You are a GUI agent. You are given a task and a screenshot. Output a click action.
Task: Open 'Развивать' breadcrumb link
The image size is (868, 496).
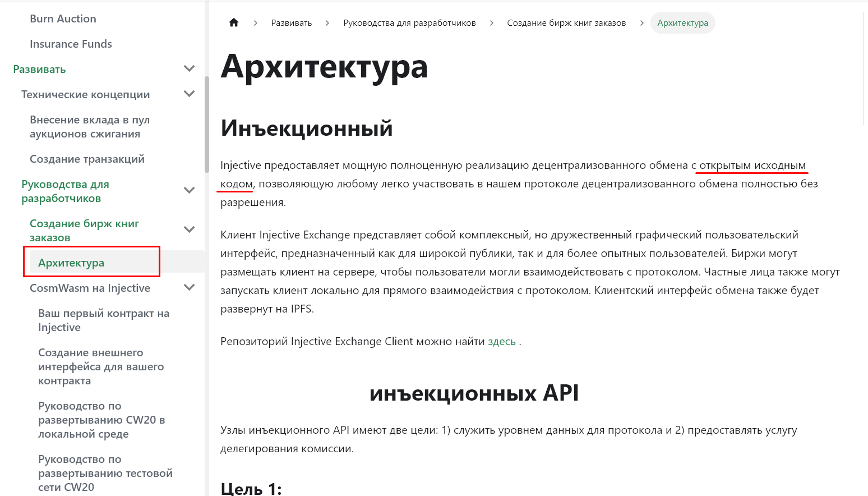tap(292, 23)
